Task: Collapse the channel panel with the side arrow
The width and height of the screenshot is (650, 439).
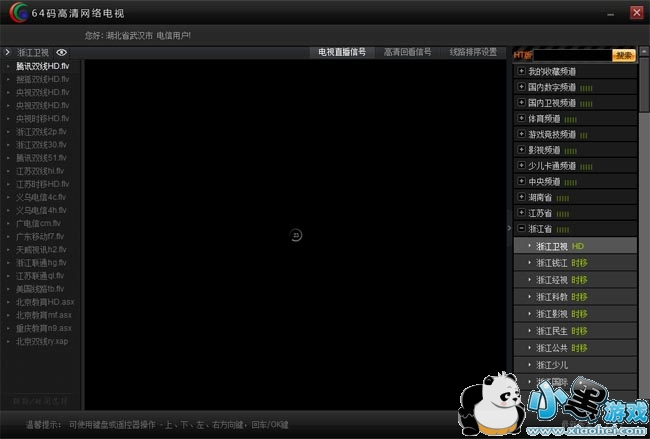Action: (509, 228)
